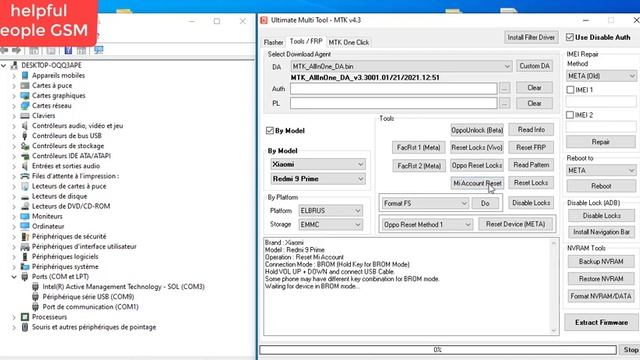Click the Read Info button

point(531,130)
